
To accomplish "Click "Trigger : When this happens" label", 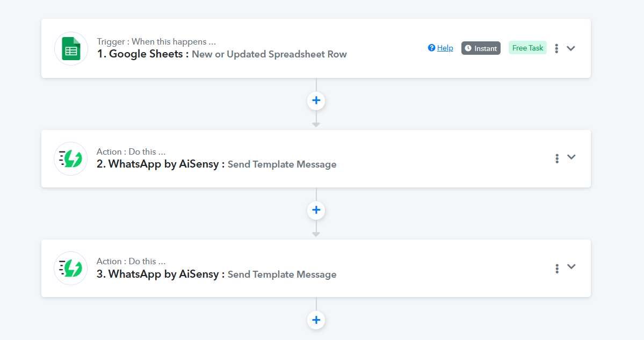I will point(156,41).
